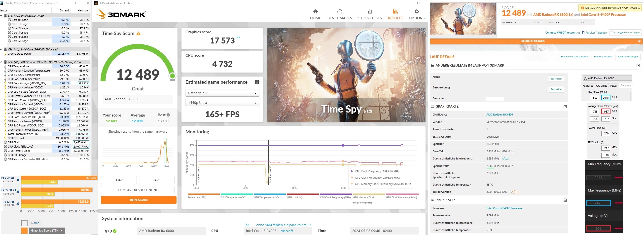Click the GPU Temperature thermometer icon in HWiNFO
The width and height of the screenshot is (644, 235).
(x=5, y=66)
